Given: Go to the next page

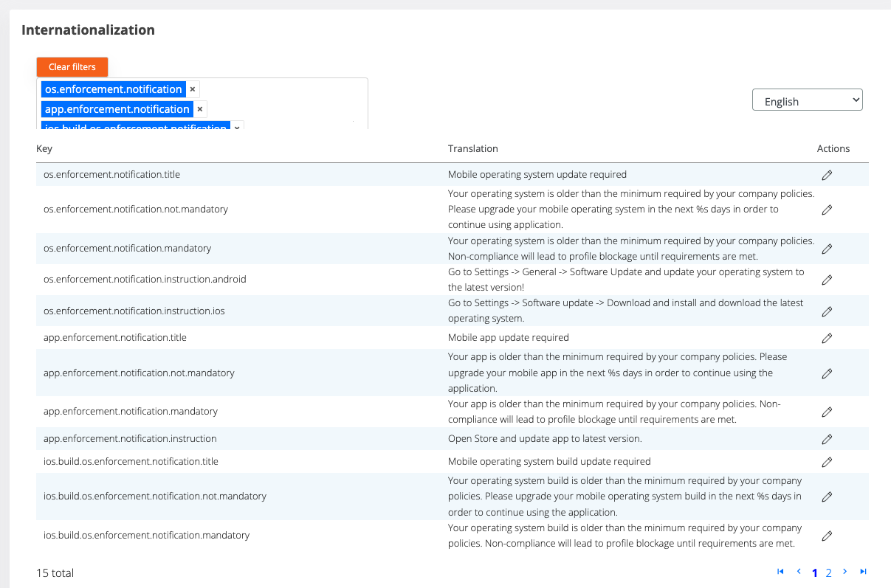Looking at the screenshot, I should [x=845, y=572].
